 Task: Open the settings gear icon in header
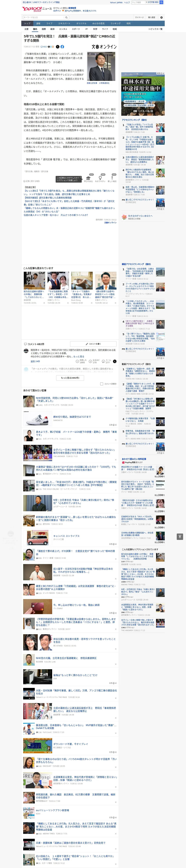point(161,18)
